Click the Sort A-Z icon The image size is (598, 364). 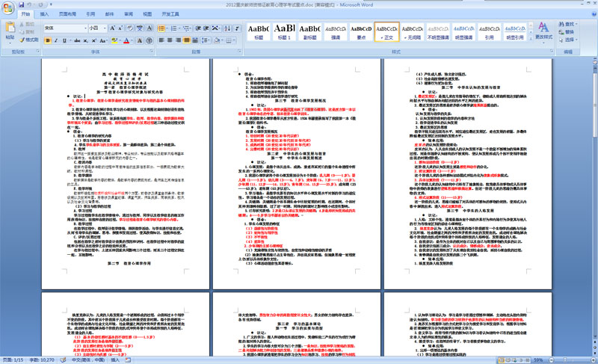(227, 28)
